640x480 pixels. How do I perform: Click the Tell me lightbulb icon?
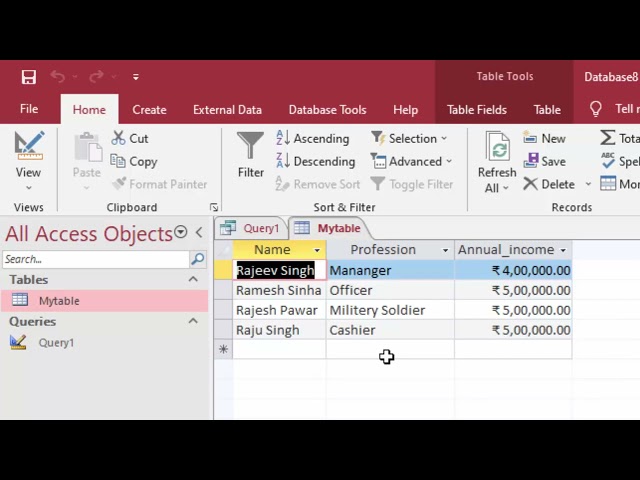click(596, 109)
